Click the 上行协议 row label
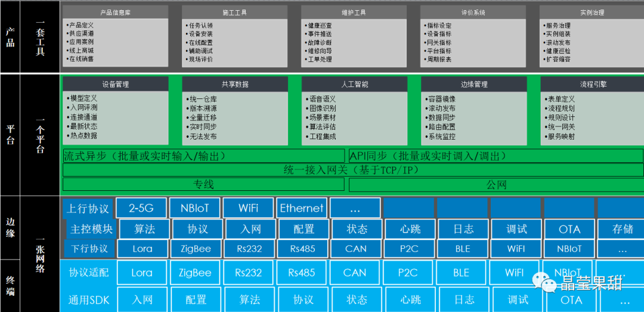This screenshot has height=312, width=644. click(x=88, y=208)
